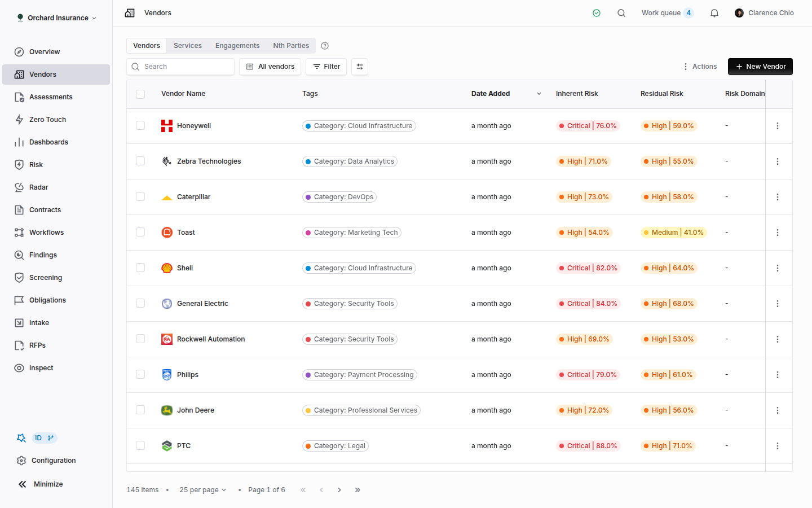This screenshot has width=812, height=508.
Task: Click the vendor Search field
Action: [180, 67]
